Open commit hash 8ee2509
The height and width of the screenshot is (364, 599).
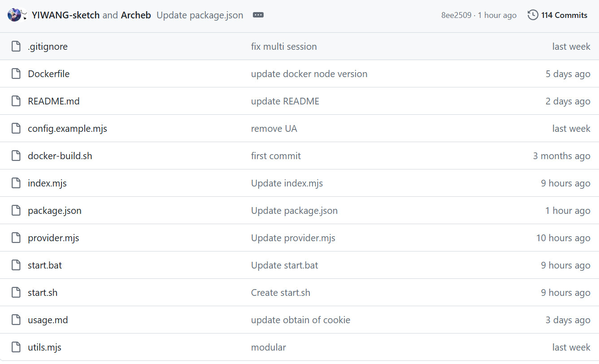pos(456,15)
